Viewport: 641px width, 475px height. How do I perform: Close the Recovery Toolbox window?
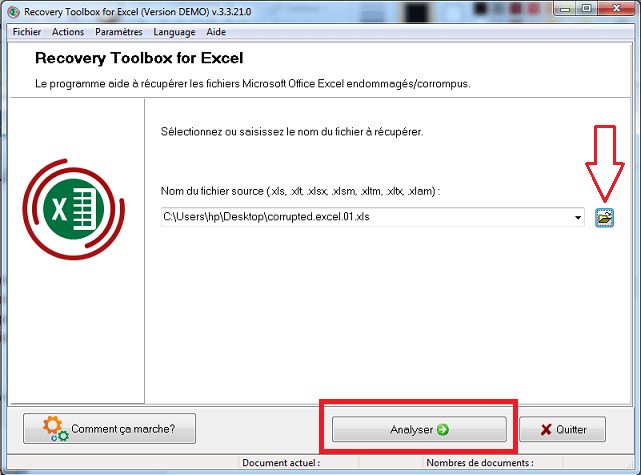pyautogui.click(x=619, y=9)
